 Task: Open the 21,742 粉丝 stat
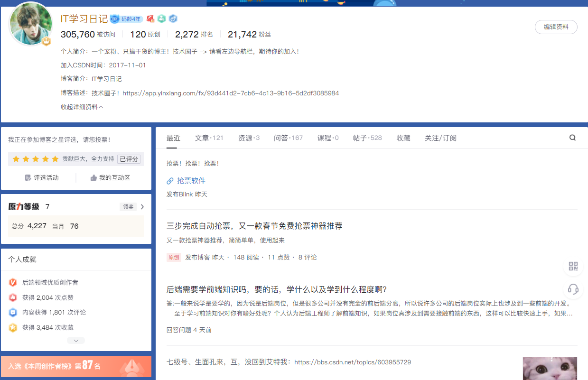(x=249, y=34)
